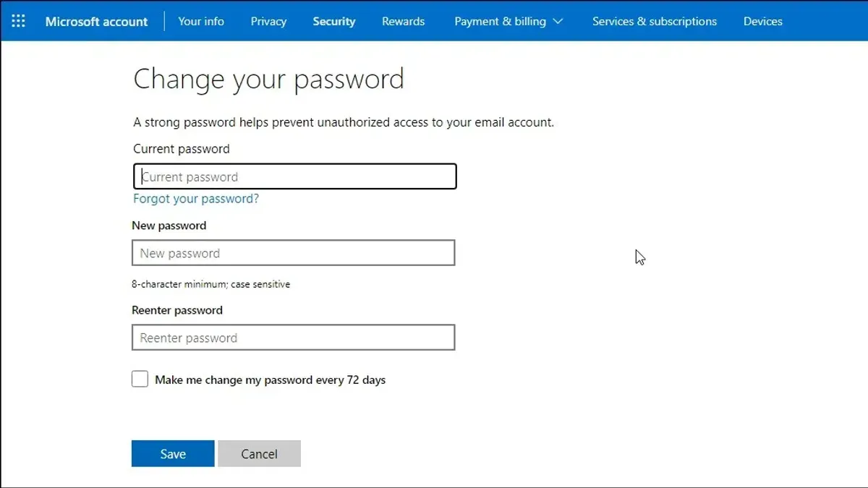Focus the Reenter password field

(293, 338)
